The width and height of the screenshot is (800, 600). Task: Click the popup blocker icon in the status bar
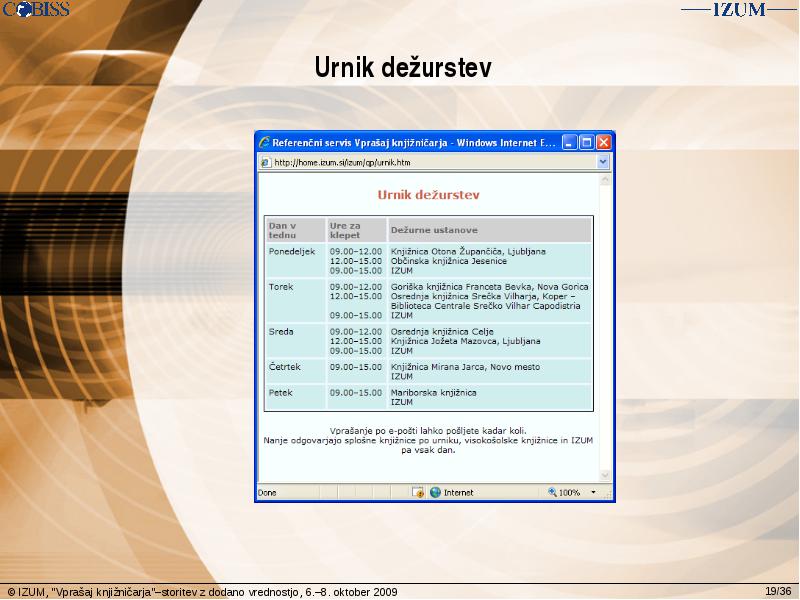point(418,492)
